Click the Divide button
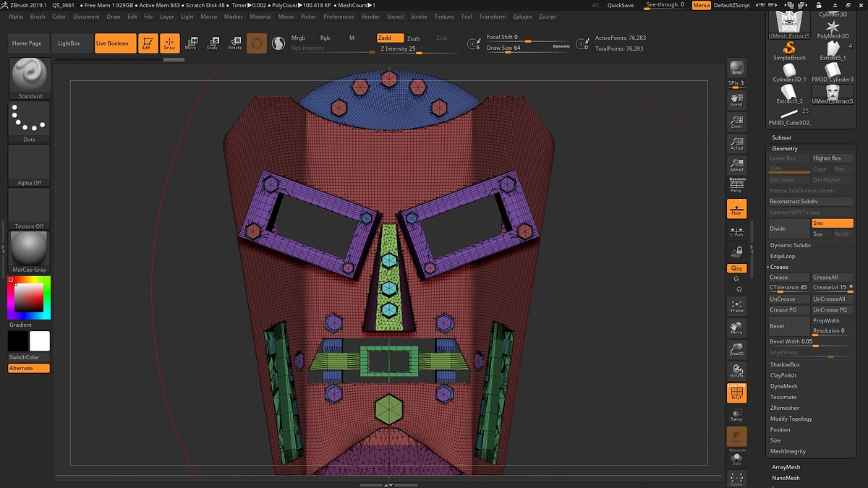The width and height of the screenshot is (868, 488). (x=789, y=228)
